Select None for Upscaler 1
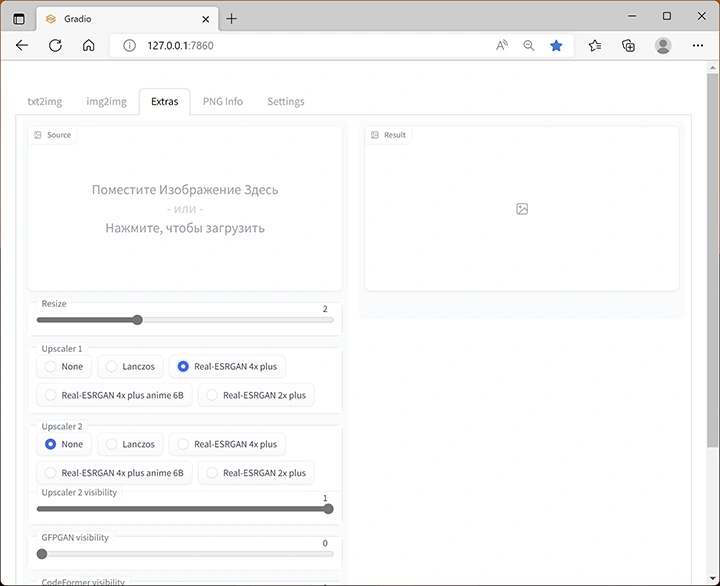The width and height of the screenshot is (720, 586). tap(64, 366)
